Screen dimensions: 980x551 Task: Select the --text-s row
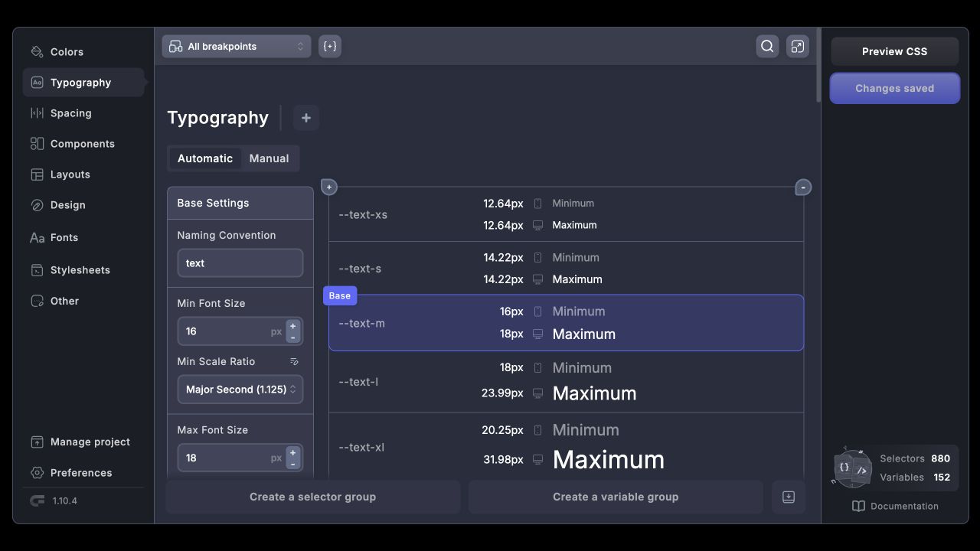(x=567, y=269)
